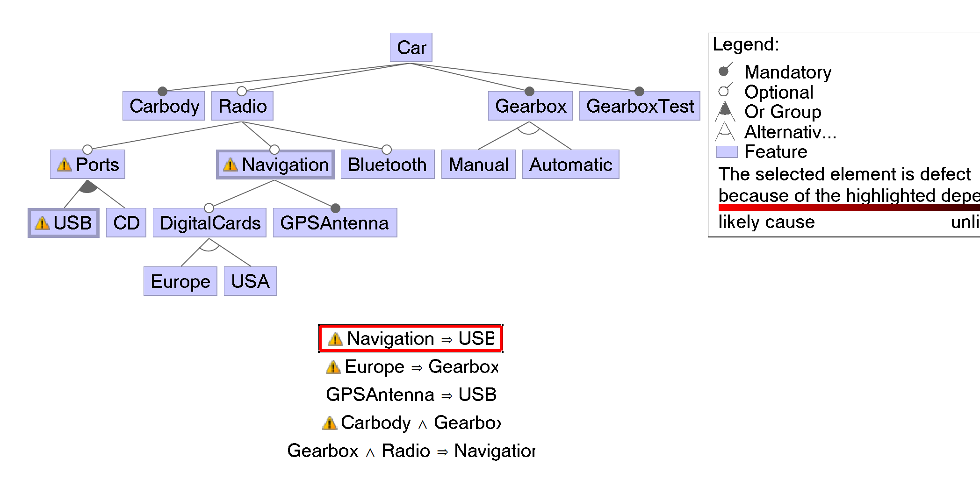
Task: Select the CD feature box
Action: (126, 222)
